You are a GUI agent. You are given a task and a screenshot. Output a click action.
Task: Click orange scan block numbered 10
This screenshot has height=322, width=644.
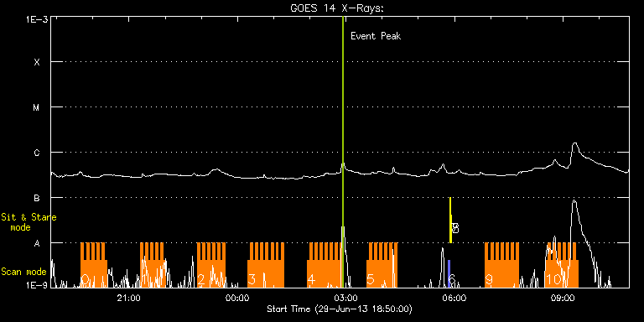(x=562, y=265)
